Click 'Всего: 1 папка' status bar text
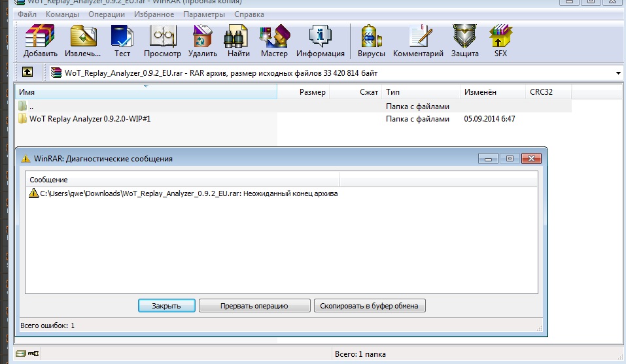Image resolution: width=626 pixels, height=364 pixels. [x=360, y=354]
